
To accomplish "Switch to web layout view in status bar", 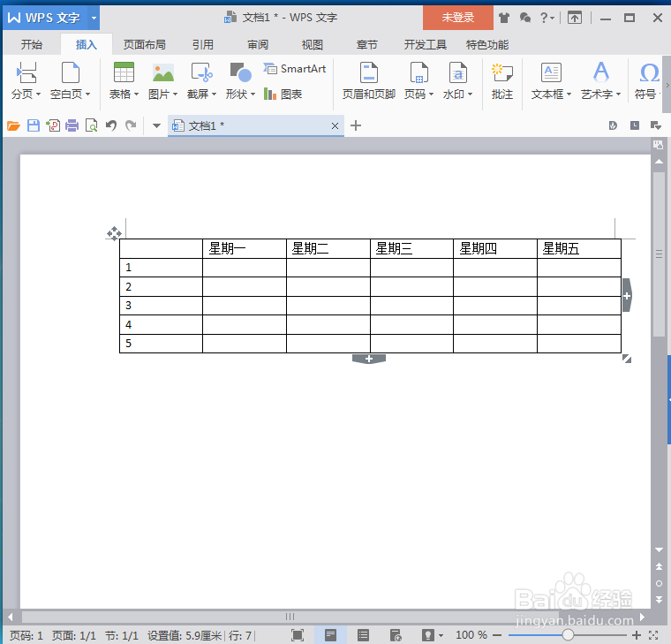I will pos(396,635).
